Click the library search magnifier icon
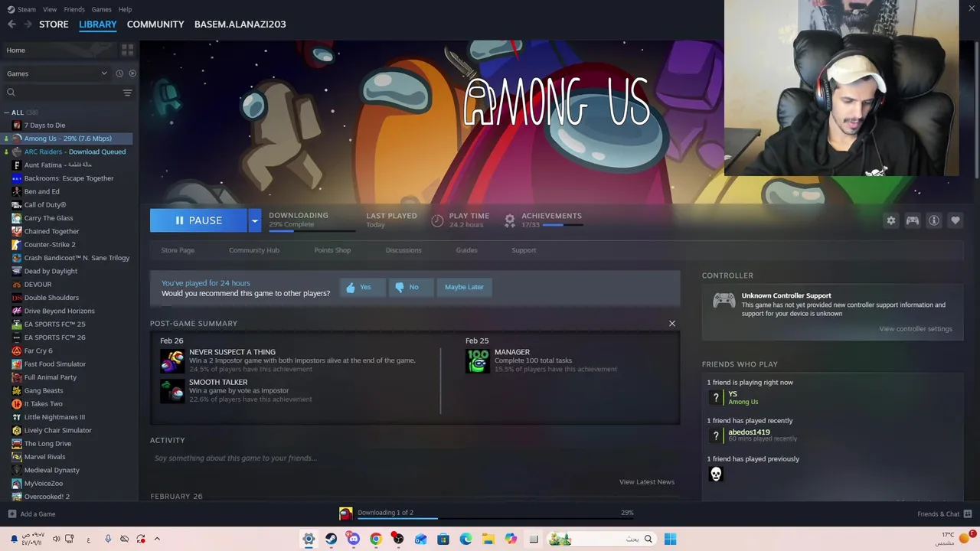The width and height of the screenshot is (980, 551). 11,93
